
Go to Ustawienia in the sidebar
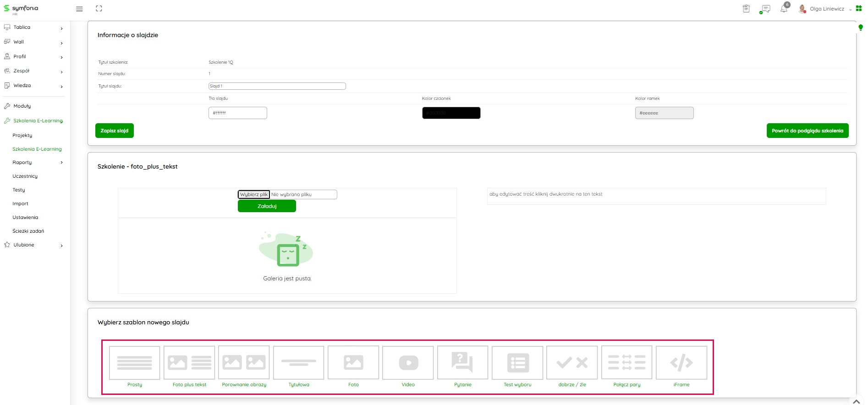pyautogui.click(x=25, y=218)
